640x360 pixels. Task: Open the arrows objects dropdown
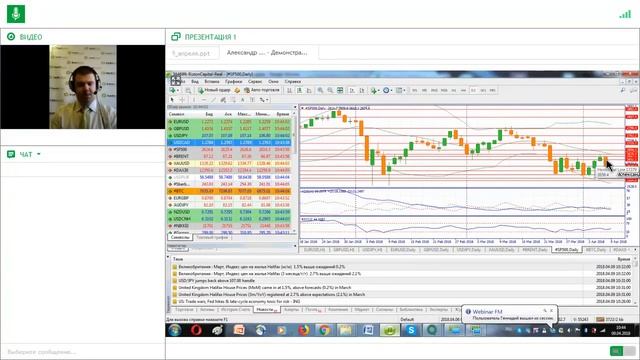coord(264,100)
